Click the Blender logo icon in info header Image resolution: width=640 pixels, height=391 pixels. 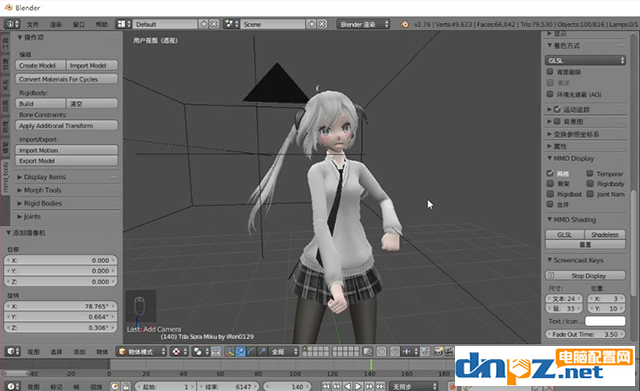(404, 24)
